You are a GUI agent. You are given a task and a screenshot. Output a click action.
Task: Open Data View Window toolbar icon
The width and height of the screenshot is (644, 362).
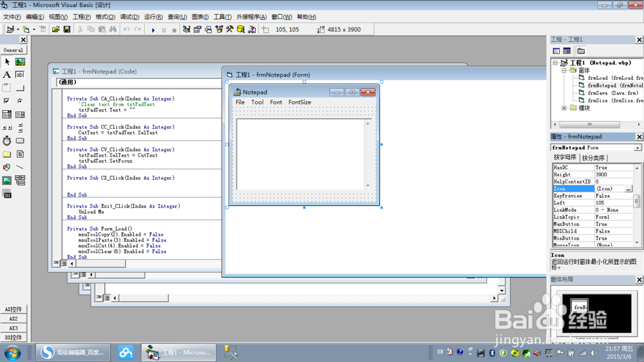(x=241, y=30)
